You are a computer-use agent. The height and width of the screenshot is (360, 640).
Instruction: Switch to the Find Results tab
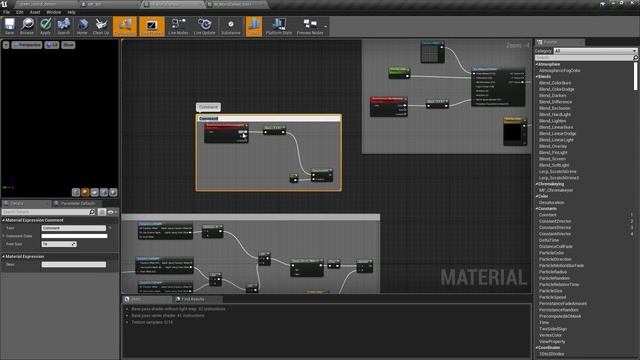click(192, 299)
